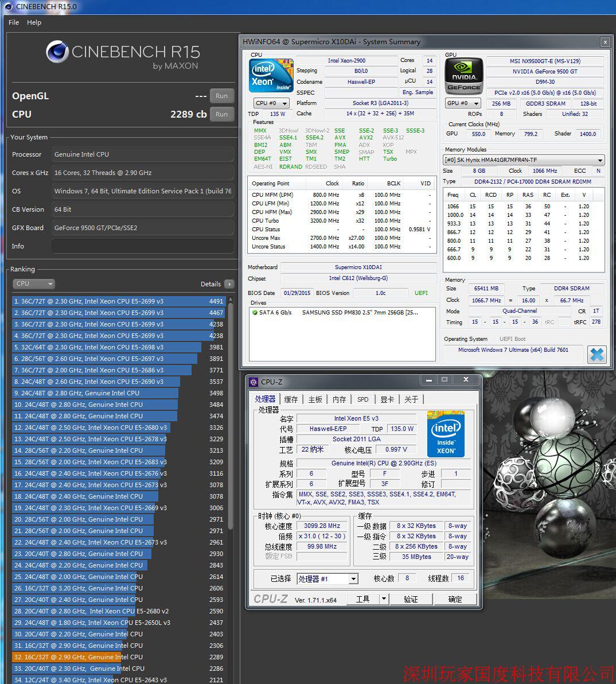
Task: Click the CPU-Z title bar chip icon
Action: (x=254, y=382)
